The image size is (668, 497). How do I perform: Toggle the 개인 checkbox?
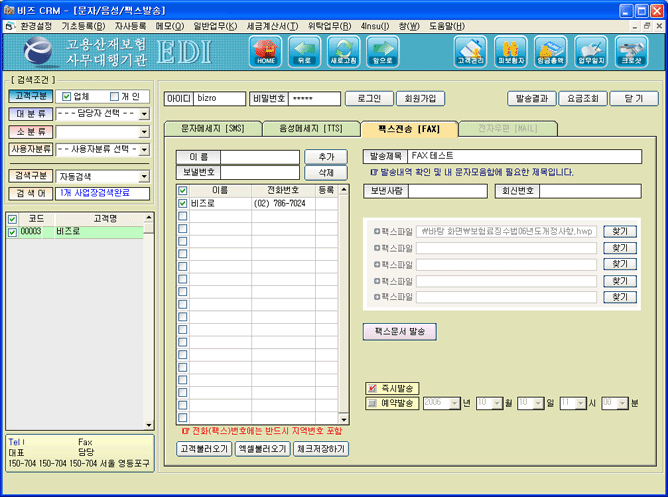(x=114, y=97)
